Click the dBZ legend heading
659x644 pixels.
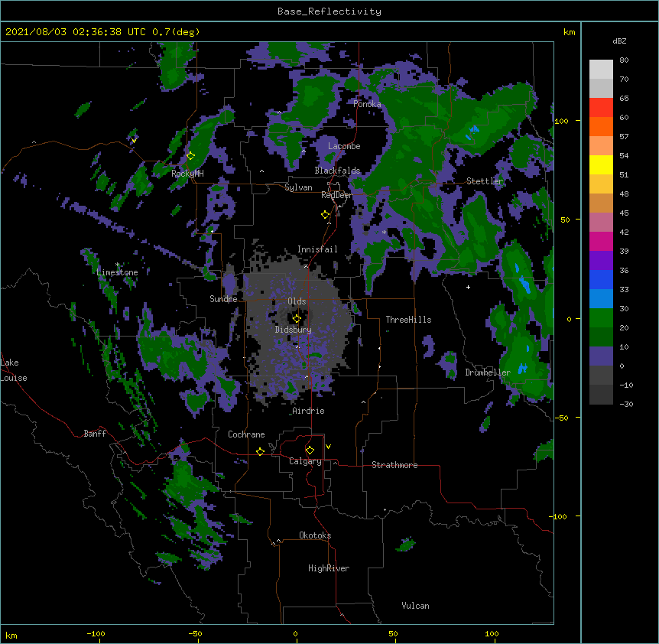(x=619, y=41)
